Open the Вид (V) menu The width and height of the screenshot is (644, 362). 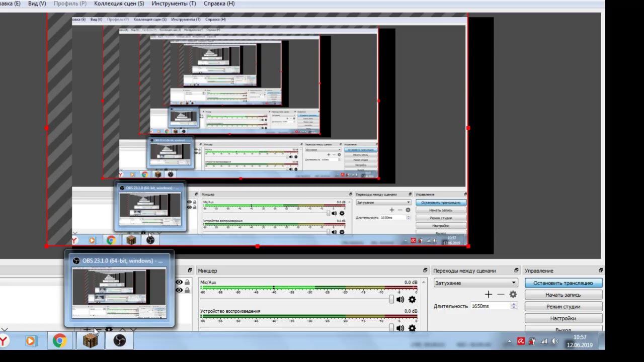coord(37,4)
